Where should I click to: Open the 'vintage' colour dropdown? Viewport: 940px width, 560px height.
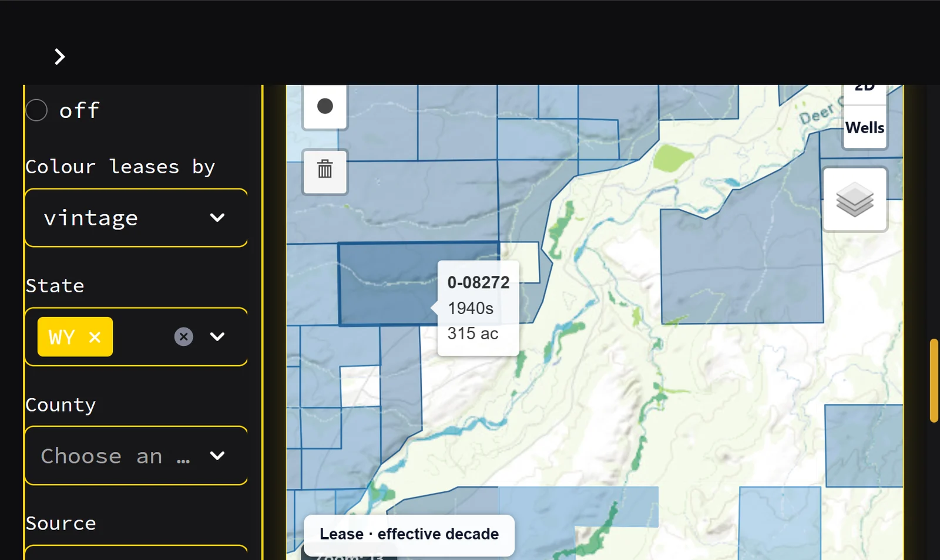click(136, 218)
